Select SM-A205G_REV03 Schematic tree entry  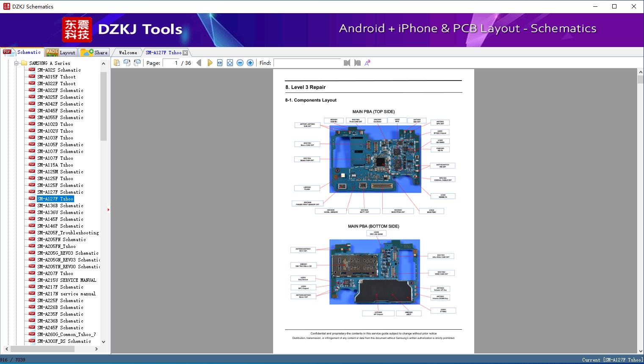pos(68,253)
